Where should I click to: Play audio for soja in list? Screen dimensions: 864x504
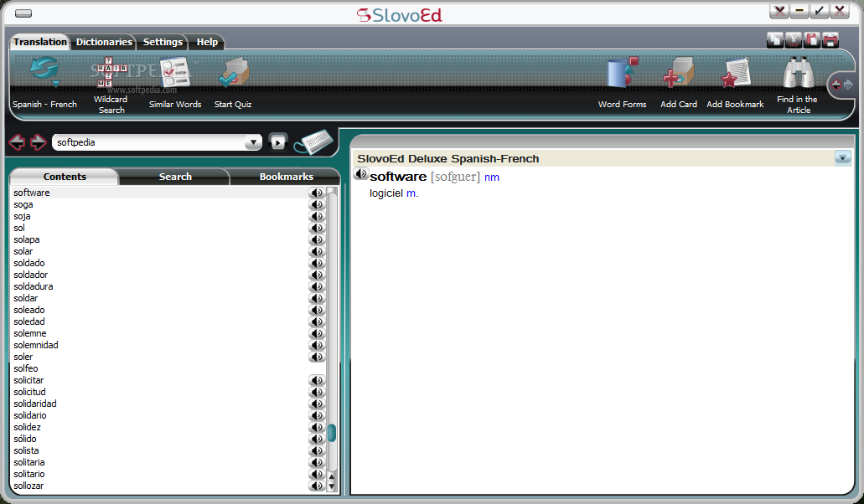tap(317, 216)
